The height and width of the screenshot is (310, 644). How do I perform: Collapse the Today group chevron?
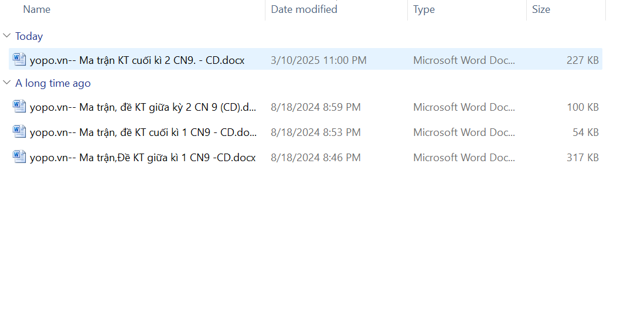click(7, 36)
